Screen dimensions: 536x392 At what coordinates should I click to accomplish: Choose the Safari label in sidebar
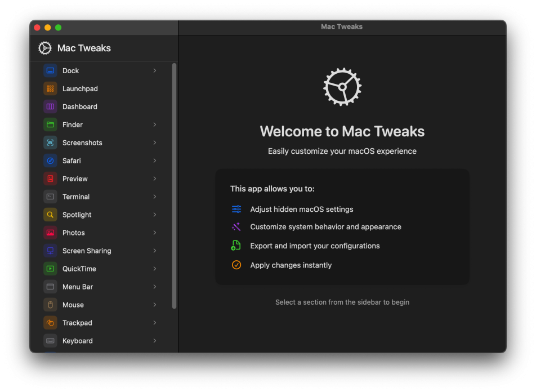click(72, 161)
